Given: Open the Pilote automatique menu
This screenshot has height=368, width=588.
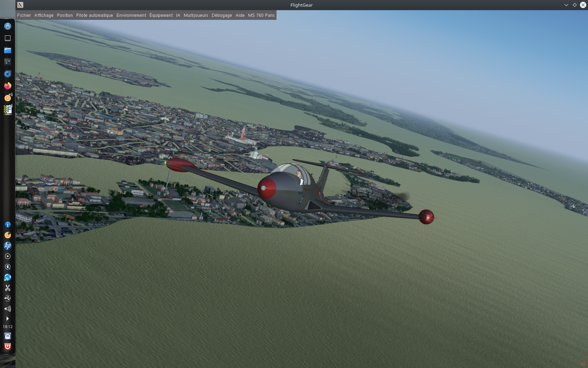Looking at the screenshot, I should pos(94,15).
